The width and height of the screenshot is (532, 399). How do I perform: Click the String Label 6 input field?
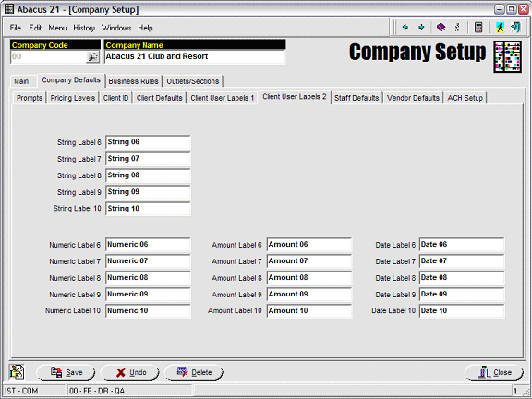pyautogui.click(x=148, y=142)
